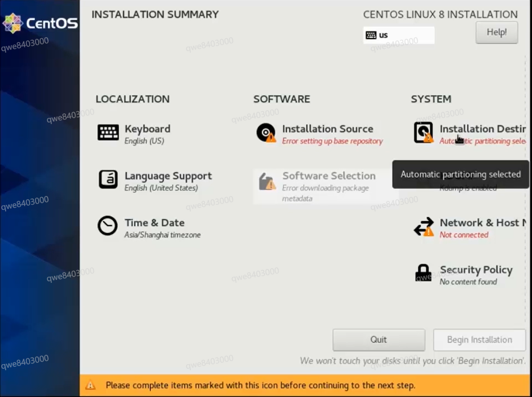The height and width of the screenshot is (397, 532).
Task: Click the English (United States) language status
Action: tap(161, 188)
